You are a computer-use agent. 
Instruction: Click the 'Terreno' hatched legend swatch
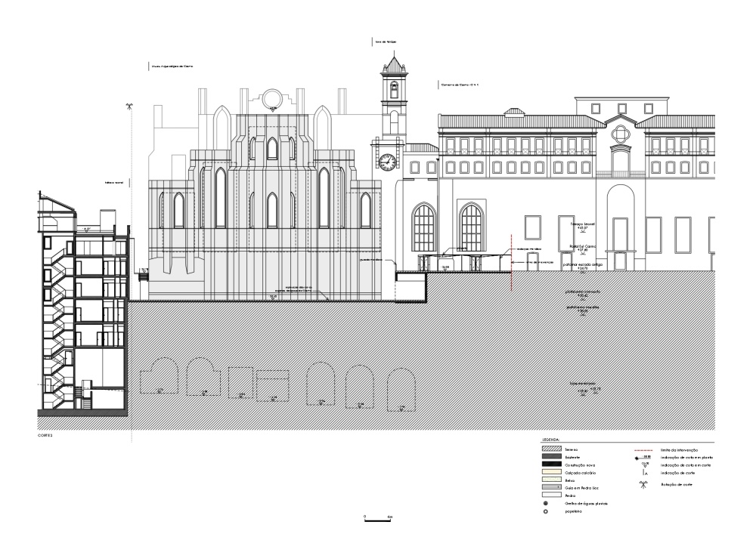(554, 449)
